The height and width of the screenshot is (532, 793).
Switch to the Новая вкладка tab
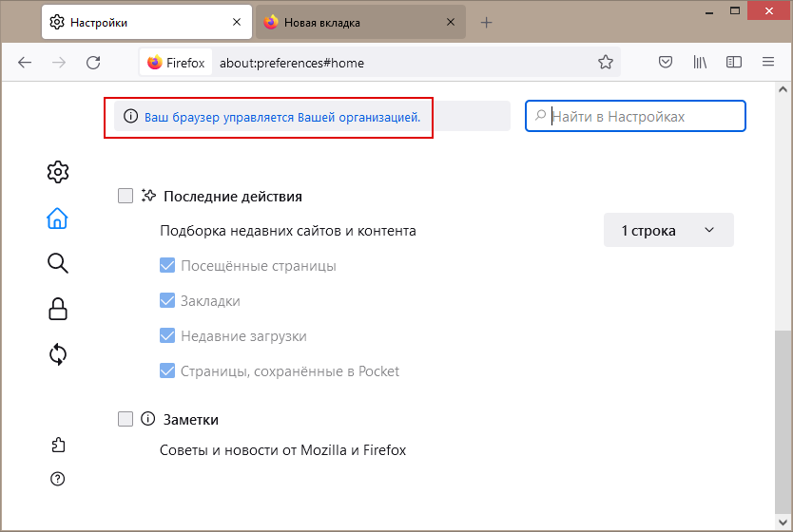[x=360, y=22]
